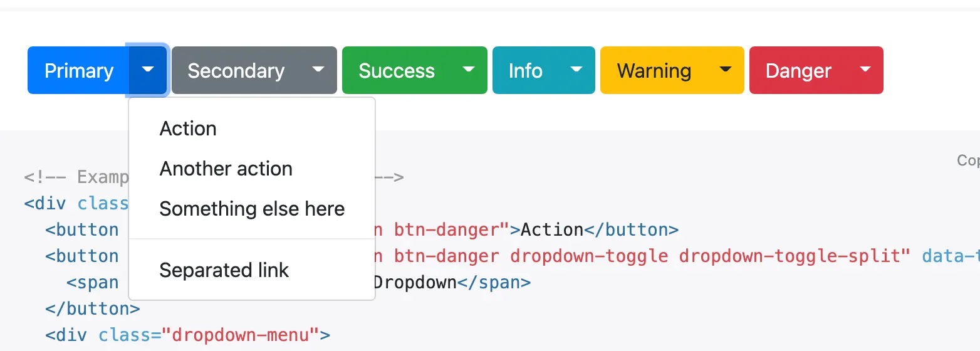The image size is (980, 351).
Task: Click the closing button tag in code
Action: click(x=92, y=308)
